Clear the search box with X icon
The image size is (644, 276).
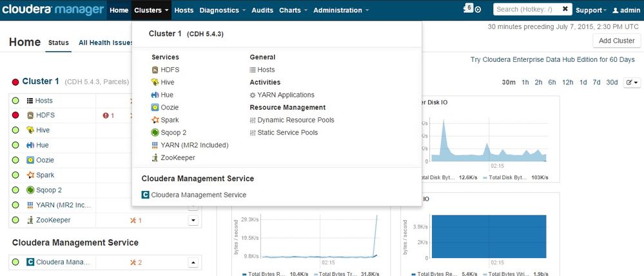click(x=565, y=8)
